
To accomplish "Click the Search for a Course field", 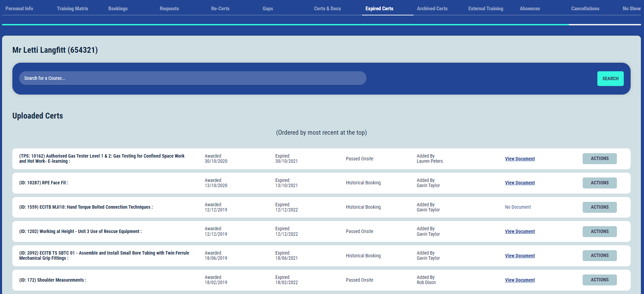I will pyautogui.click(x=193, y=78).
